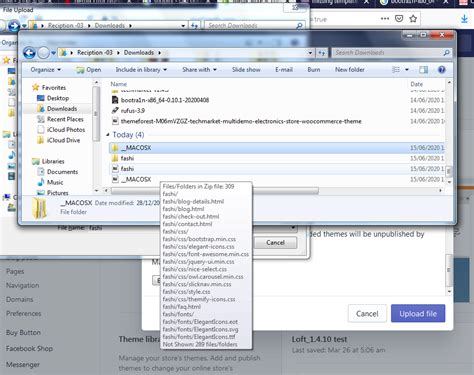474x375 pixels.
Task: Open the Firefox page actions ellipsis
Action: click(x=385, y=19)
